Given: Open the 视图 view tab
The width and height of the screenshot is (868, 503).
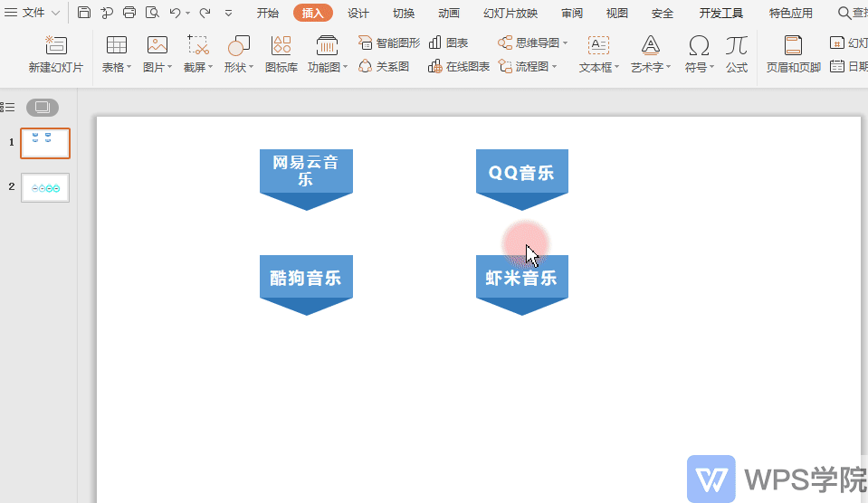Looking at the screenshot, I should (x=617, y=13).
